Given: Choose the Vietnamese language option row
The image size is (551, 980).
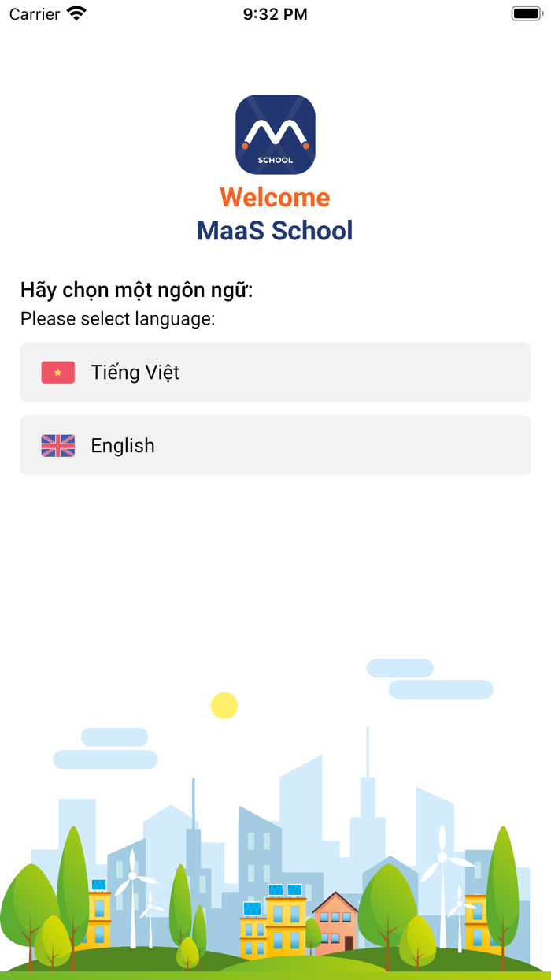Looking at the screenshot, I should 275,371.
